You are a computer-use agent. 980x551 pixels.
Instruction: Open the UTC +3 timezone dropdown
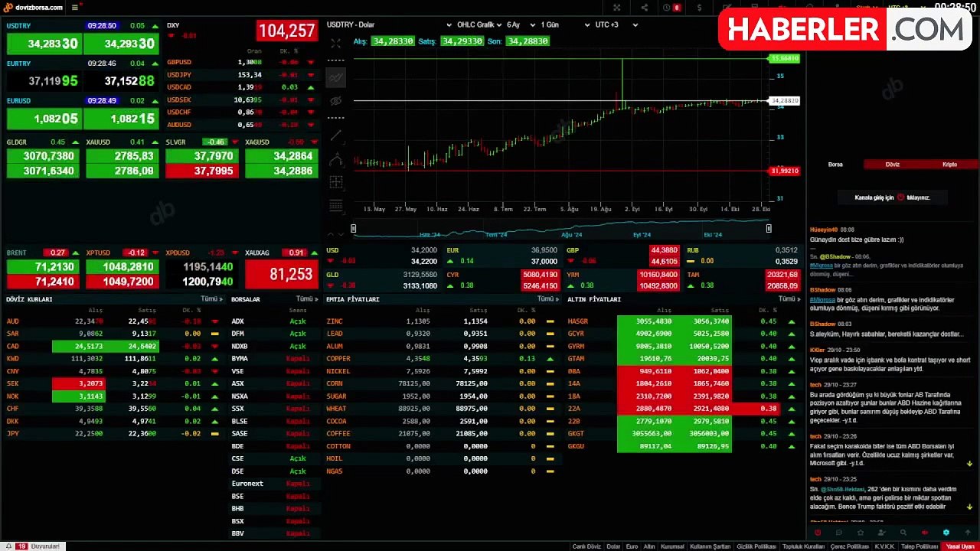click(616, 24)
